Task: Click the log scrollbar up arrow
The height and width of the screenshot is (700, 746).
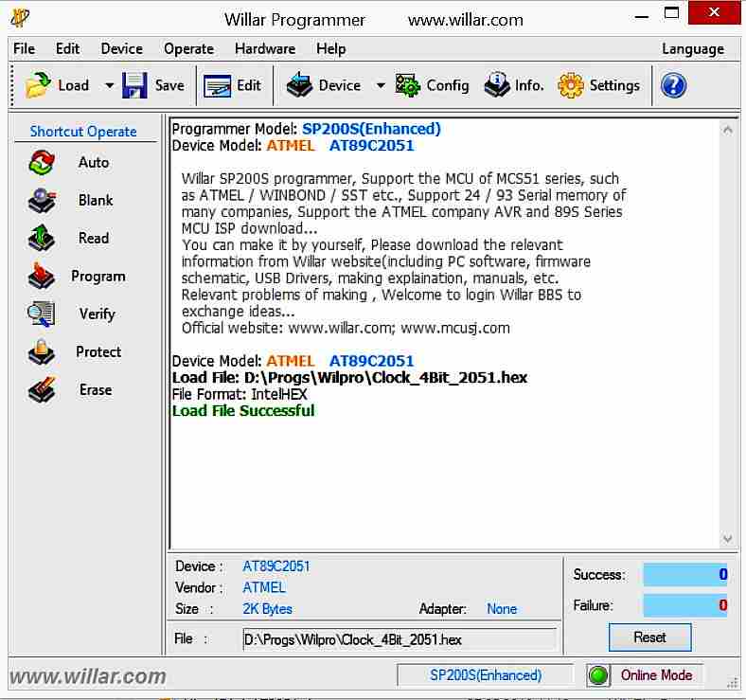Action: (x=727, y=130)
